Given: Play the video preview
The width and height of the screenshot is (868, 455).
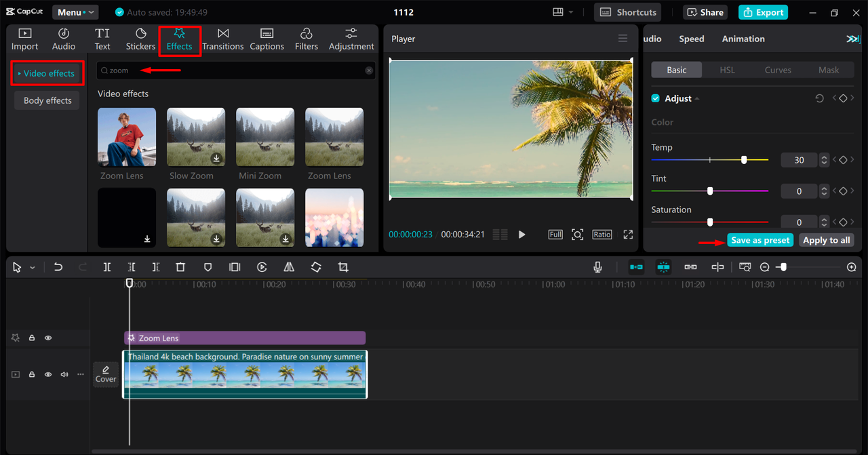Looking at the screenshot, I should click(x=521, y=235).
